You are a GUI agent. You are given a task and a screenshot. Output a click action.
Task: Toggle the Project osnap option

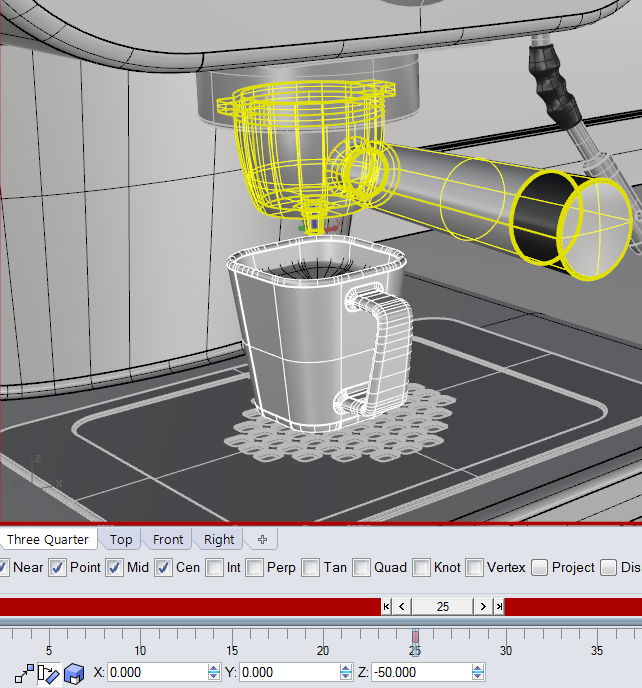coord(540,568)
